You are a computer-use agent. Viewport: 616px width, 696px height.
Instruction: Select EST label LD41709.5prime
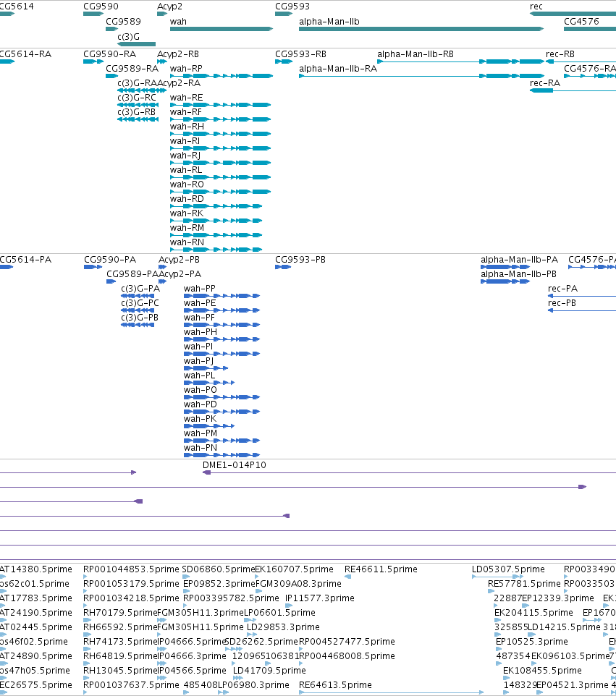tap(269, 671)
